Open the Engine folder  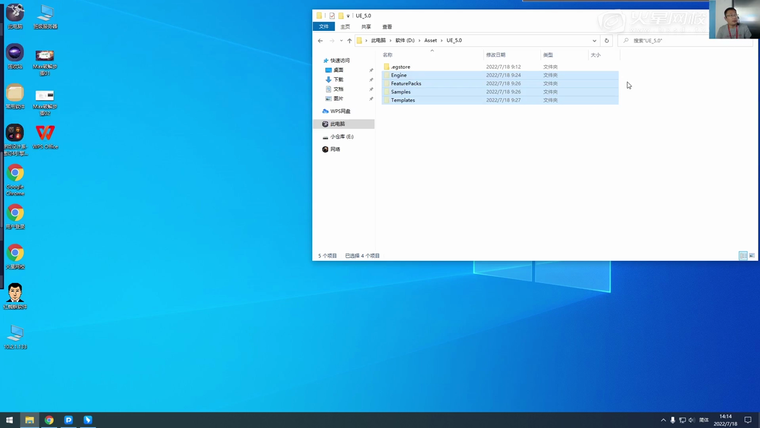coord(399,75)
